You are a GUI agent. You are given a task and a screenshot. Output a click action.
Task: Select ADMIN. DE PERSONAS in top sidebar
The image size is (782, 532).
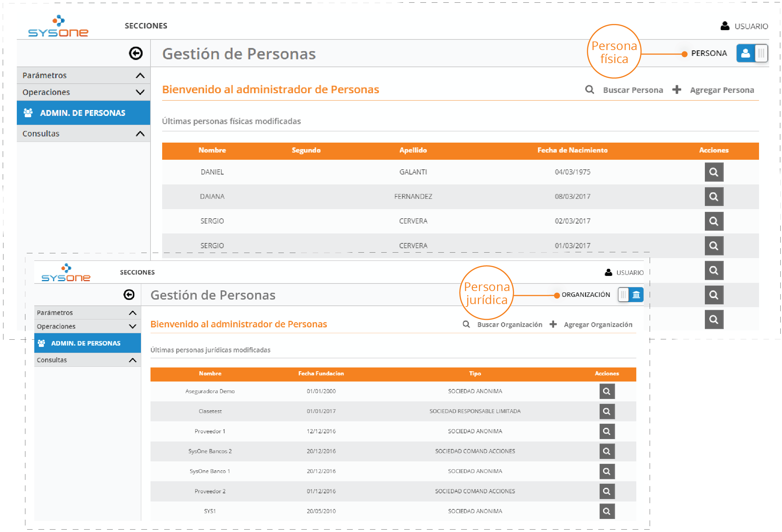click(83, 113)
